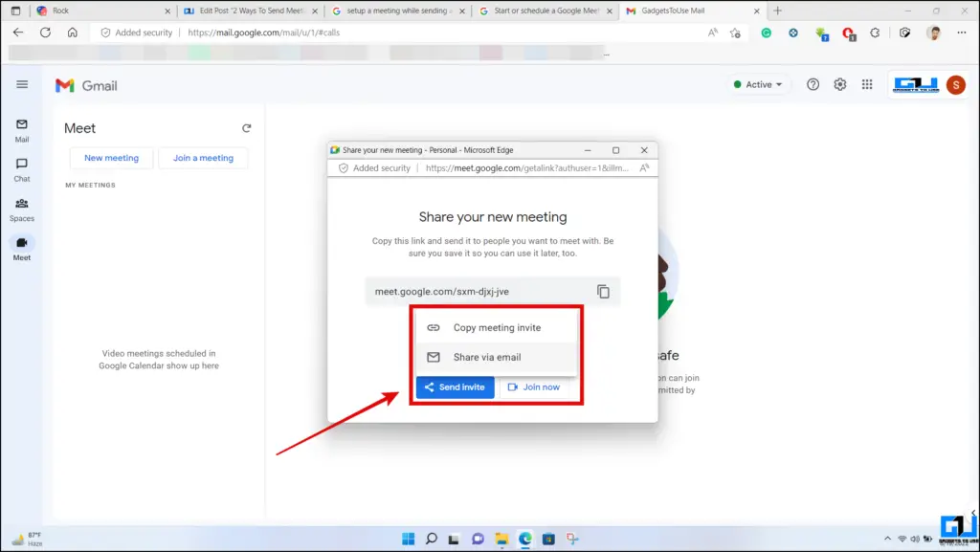Choose Share via email option

coord(497,357)
